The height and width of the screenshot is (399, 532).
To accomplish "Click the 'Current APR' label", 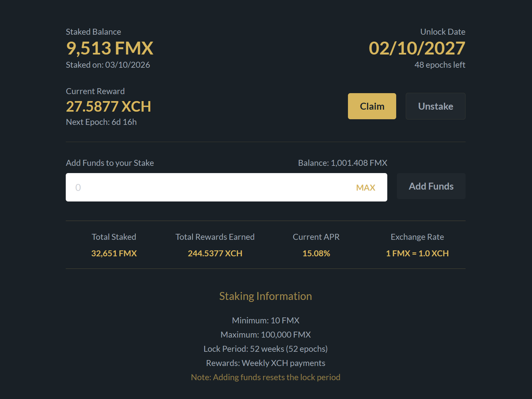I will 316,237.
